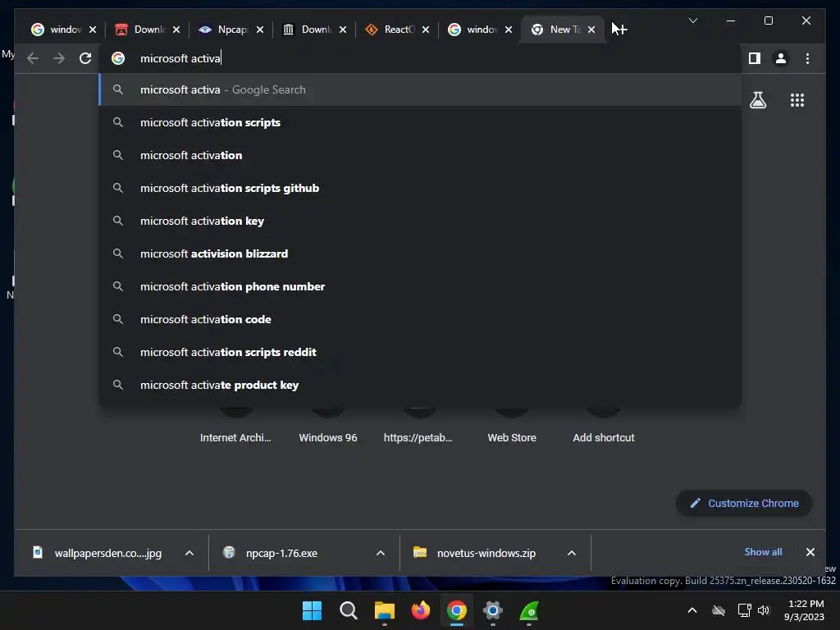Pick 'microsoft activation scripts reddit' suggestion
This screenshot has width=840, height=630.
pos(421,352)
